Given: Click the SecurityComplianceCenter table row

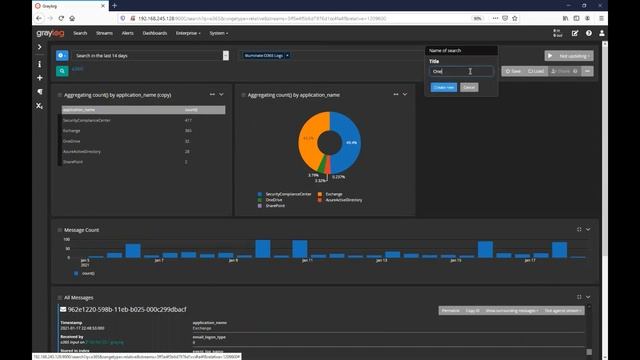Looking at the screenshot, I should coord(143,120).
